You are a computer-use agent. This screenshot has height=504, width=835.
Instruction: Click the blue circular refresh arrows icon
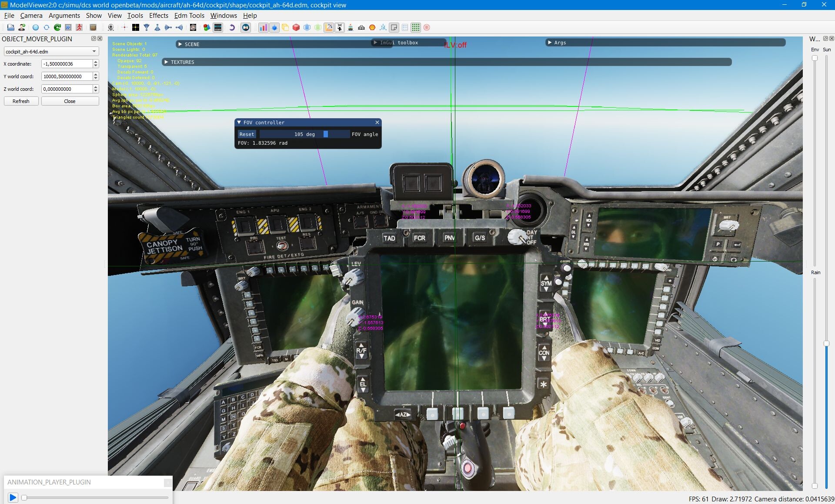click(x=47, y=27)
